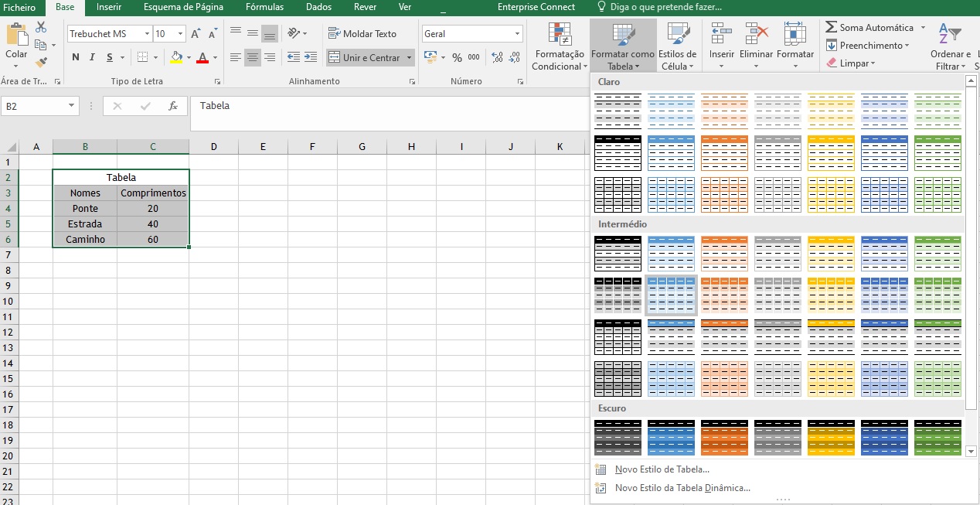The height and width of the screenshot is (505, 980).
Task: Apply percentage number format
Action: [x=455, y=57]
